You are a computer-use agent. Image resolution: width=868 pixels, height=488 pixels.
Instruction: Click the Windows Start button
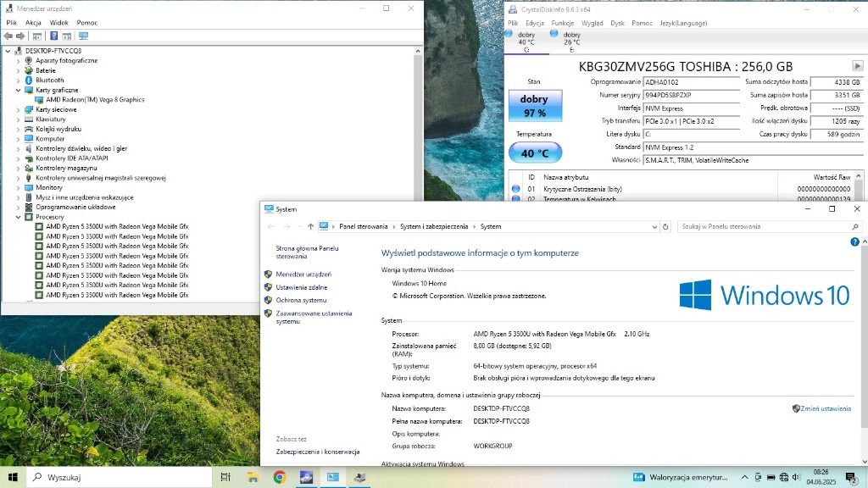(13, 477)
